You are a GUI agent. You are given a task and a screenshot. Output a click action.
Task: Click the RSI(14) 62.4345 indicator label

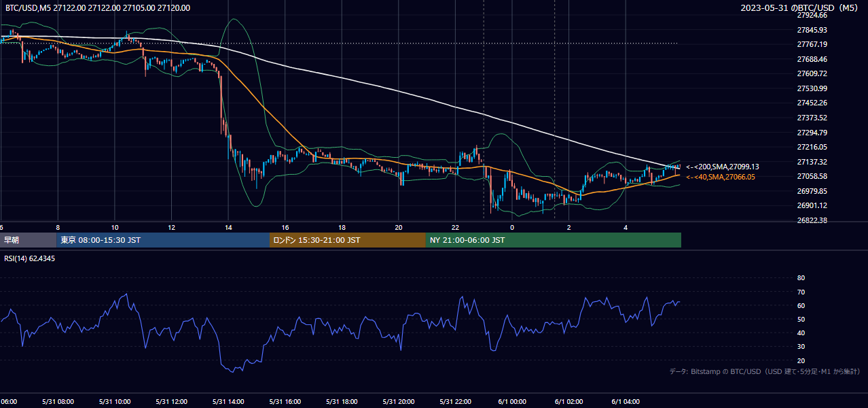click(30, 258)
